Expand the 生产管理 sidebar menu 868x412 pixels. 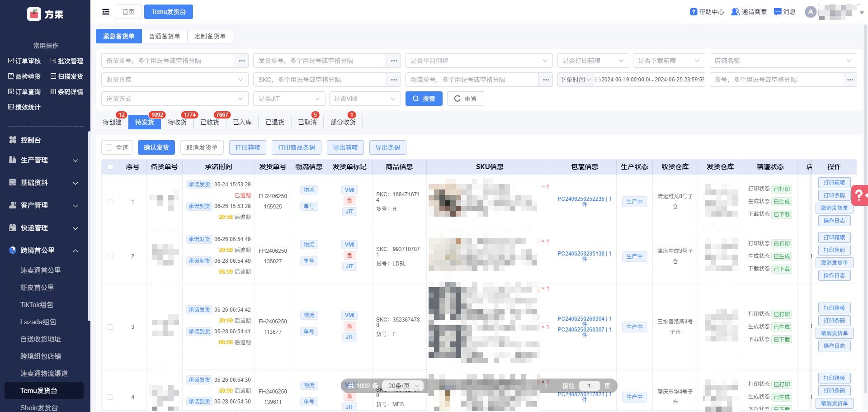click(44, 160)
